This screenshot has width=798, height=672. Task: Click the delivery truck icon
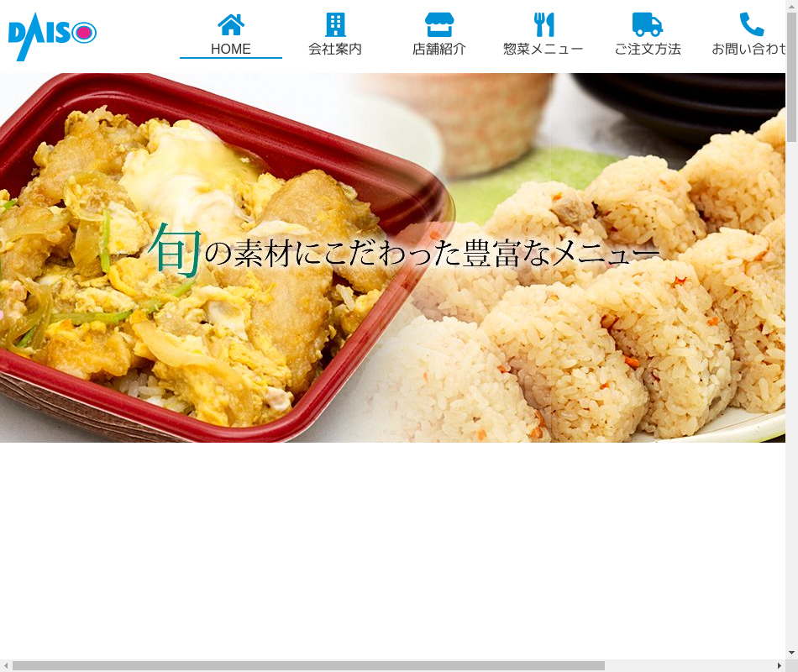click(x=648, y=24)
